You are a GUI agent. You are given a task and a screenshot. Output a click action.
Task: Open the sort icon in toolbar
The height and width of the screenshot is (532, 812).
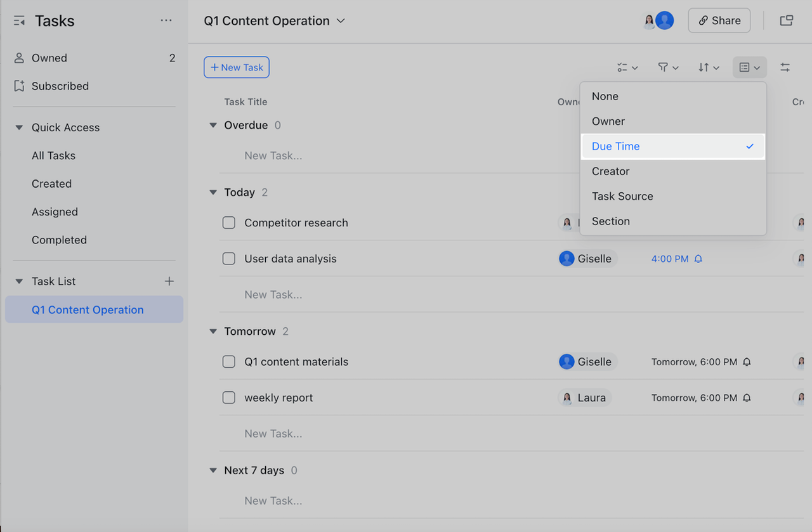click(709, 67)
